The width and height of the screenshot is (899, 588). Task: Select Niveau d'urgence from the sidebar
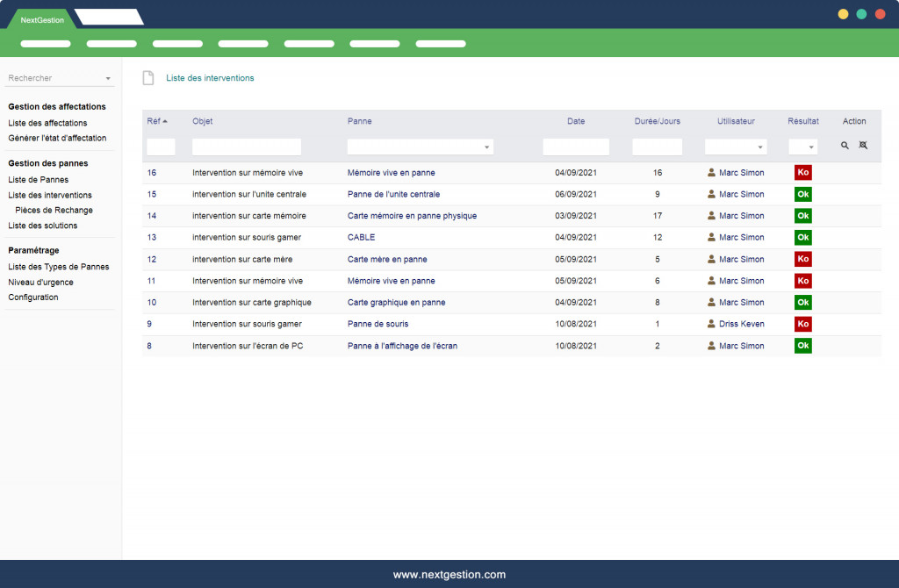point(40,283)
